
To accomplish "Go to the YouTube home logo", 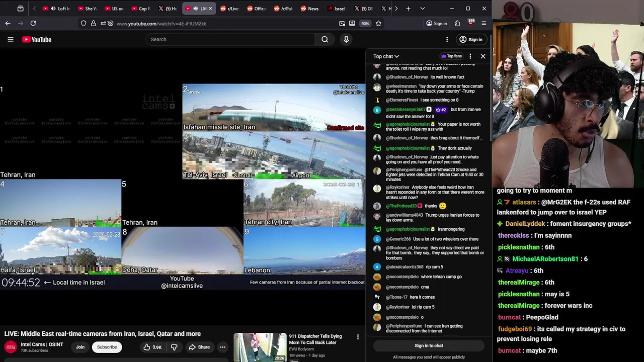I will [37, 39].
